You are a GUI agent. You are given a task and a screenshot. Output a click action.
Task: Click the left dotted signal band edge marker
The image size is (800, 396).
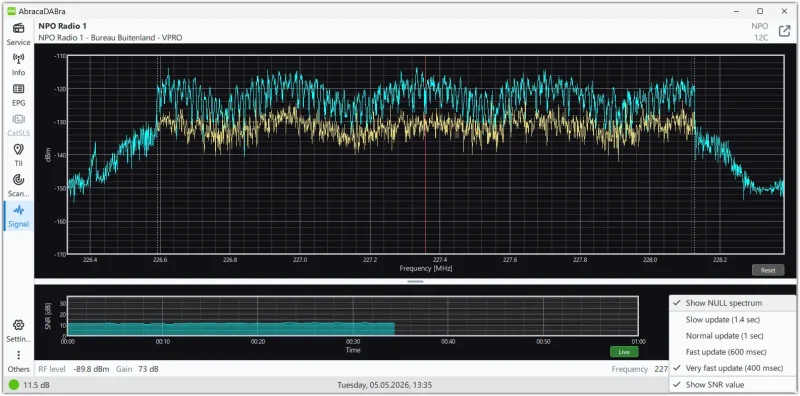pyautogui.click(x=158, y=154)
